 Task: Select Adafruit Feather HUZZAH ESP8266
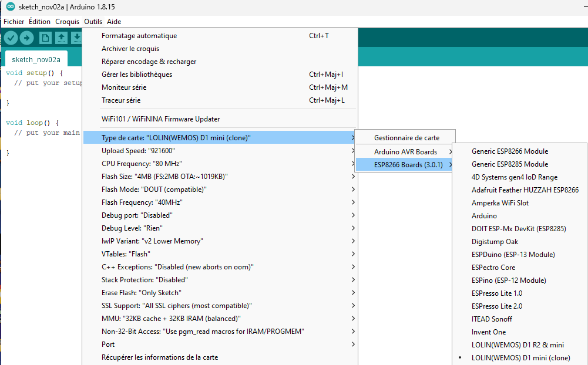[519, 190]
